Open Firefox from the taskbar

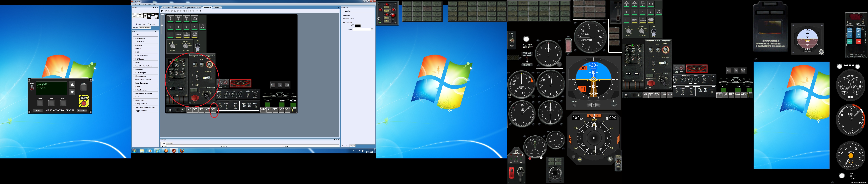(182, 151)
